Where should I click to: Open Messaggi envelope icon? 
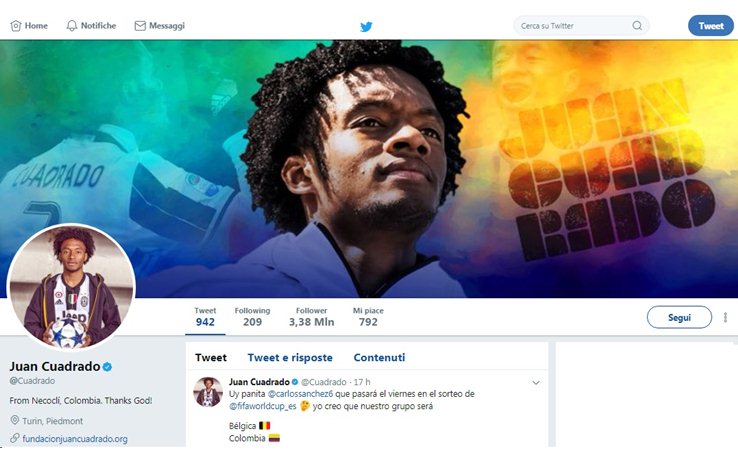click(x=140, y=26)
